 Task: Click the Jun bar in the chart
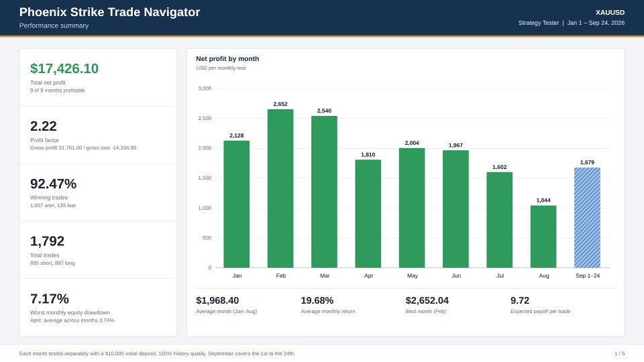(455, 209)
